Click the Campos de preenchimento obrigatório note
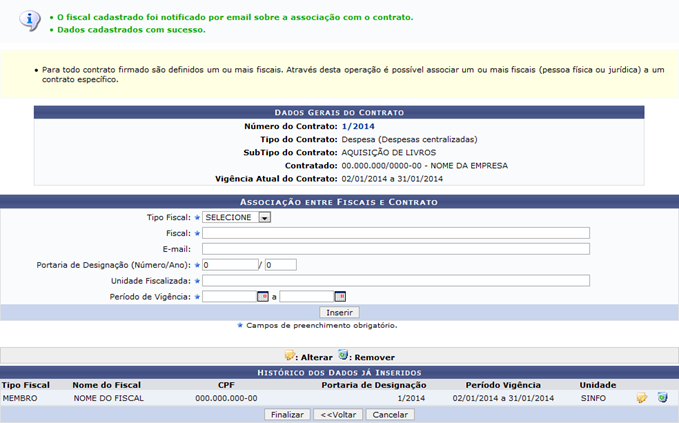The height and width of the screenshot is (423, 679). [322, 326]
